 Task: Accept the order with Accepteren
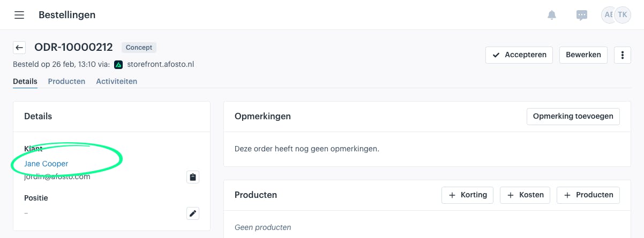click(x=519, y=55)
